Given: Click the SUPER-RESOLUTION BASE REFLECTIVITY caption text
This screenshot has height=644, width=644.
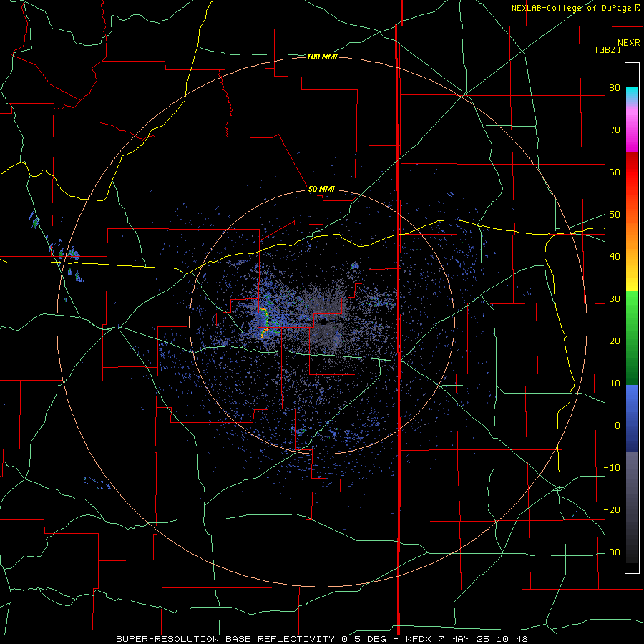Looking at the screenshot, I should pyautogui.click(x=225, y=639).
